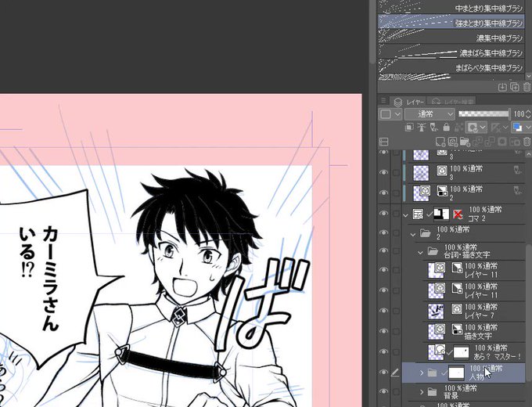Viewport: 532px width, 407px height.
Task: Switch to the レイヤー検索 tab
Action: [x=452, y=102]
